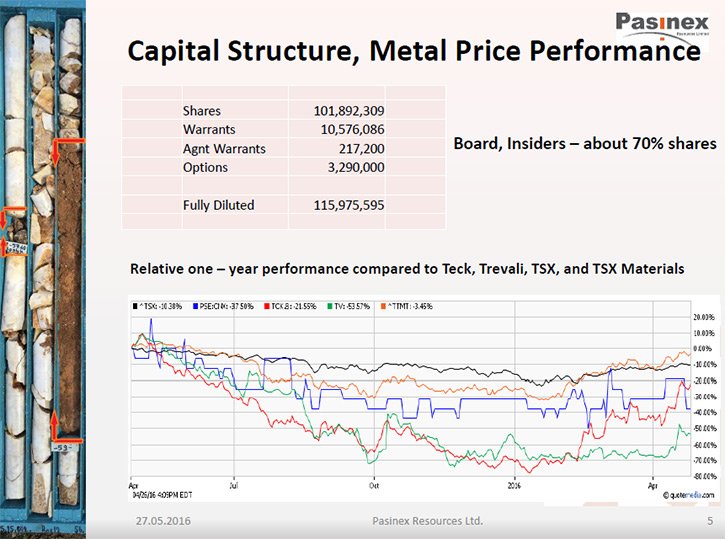Click the orange ^TTMT legend swatch
Screen dimensions: 725x539
[x=383, y=306]
